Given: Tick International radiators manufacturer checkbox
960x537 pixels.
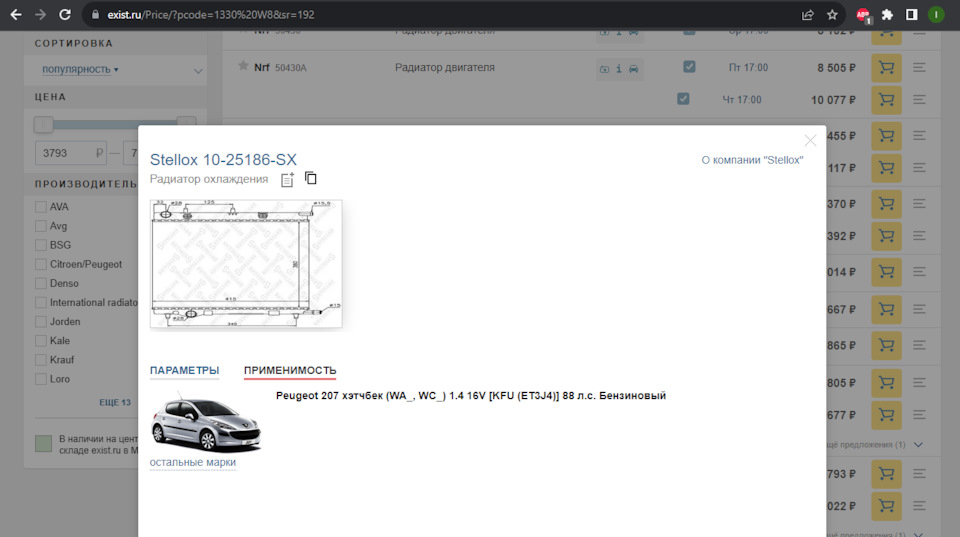Looking at the screenshot, I should click(41, 302).
